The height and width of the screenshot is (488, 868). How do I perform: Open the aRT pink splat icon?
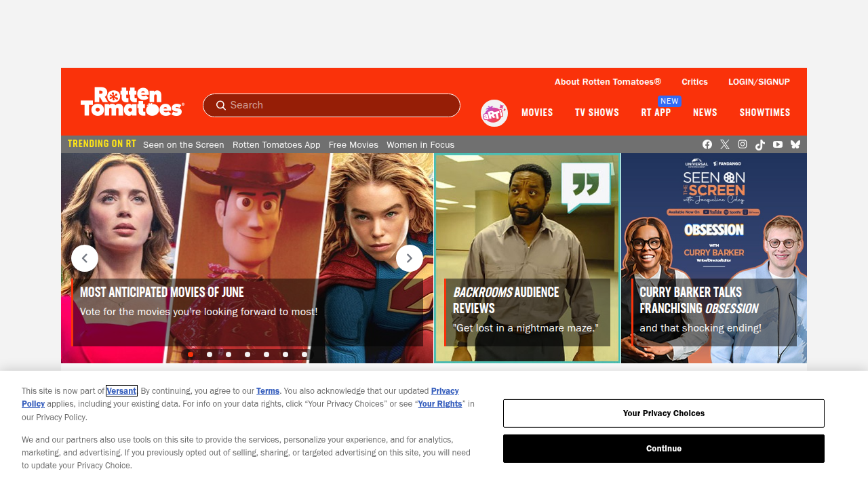pos(494,113)
